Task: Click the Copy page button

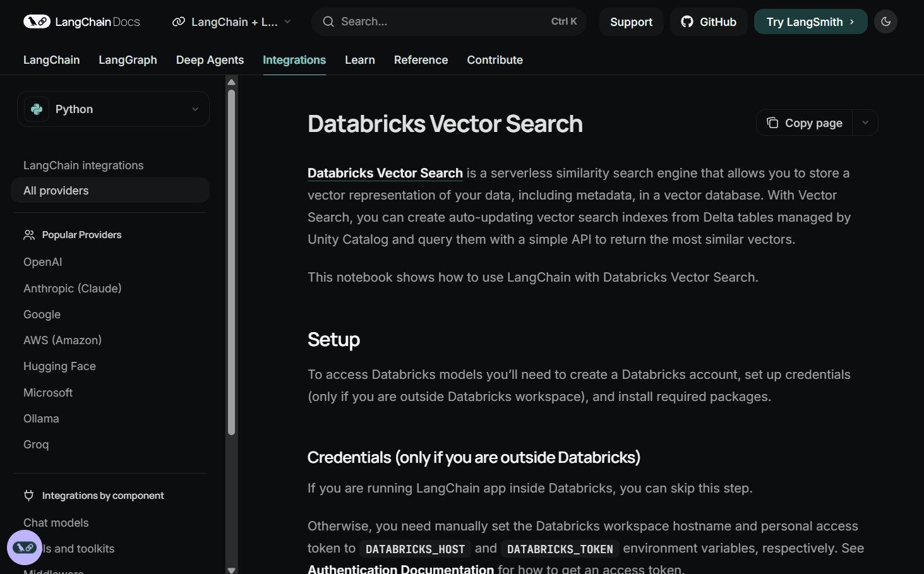Action: point(804,123)
